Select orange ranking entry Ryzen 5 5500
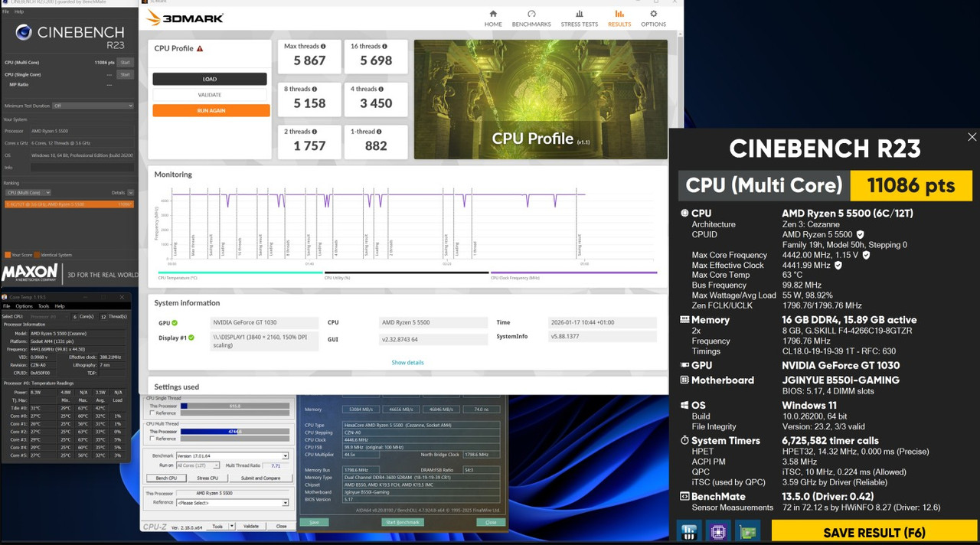The height and width of the screenshot is (545, 980). click(69, 204)
